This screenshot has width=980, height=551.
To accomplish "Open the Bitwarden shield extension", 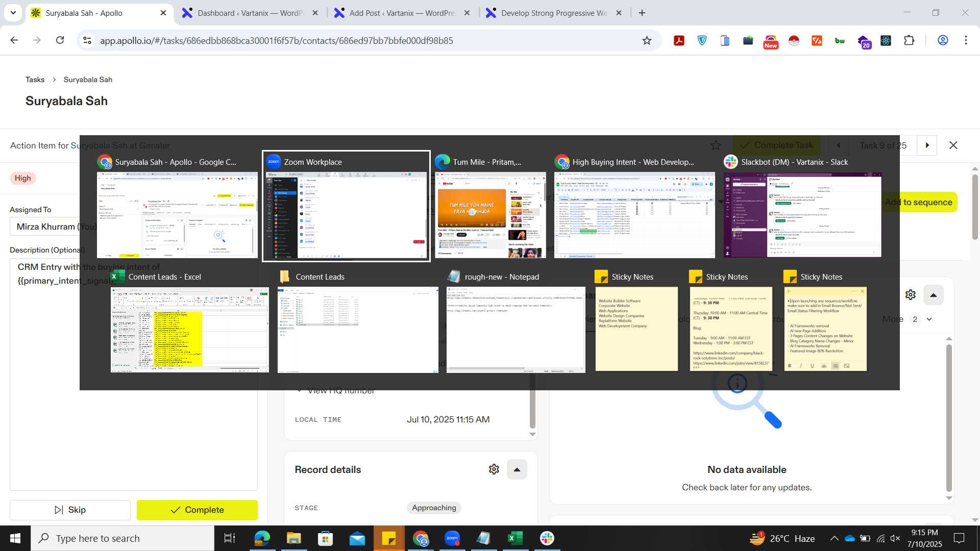I will (x=702, y=40).
